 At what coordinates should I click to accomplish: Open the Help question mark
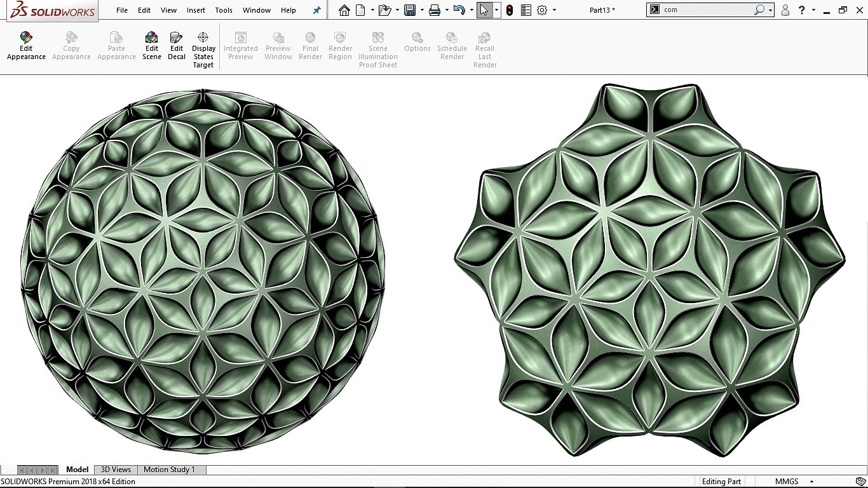[803, 10]
